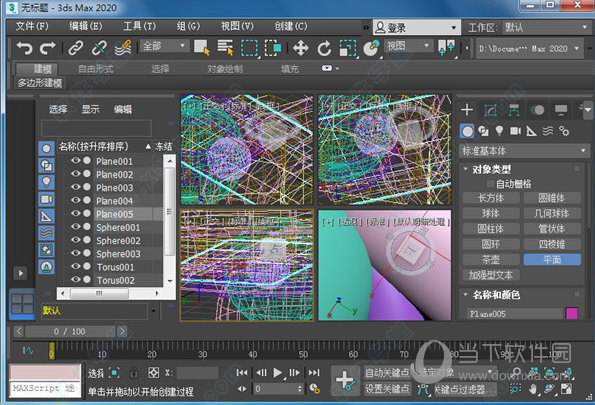
Task: Open the Display panel icon
Action: 561,110
